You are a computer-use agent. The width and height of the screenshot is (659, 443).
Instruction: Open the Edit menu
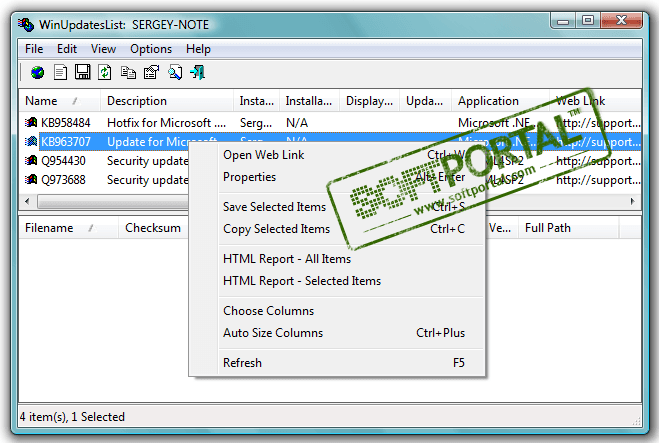67,49
